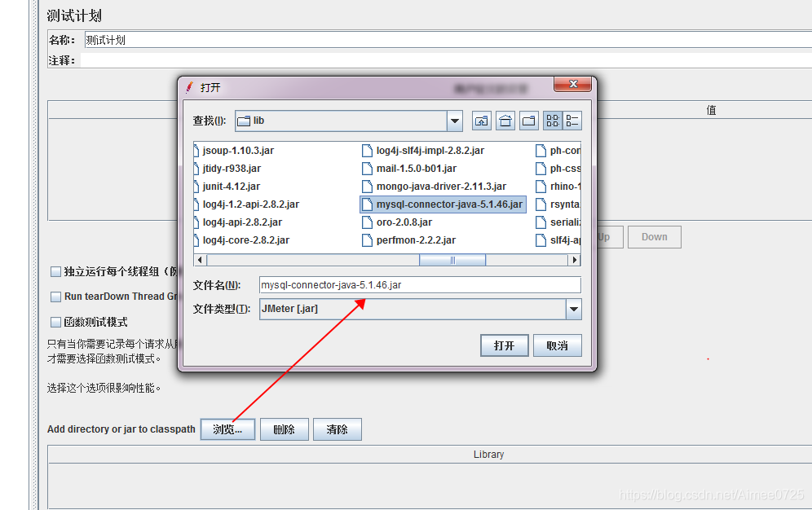This screenshot has width=812, height=510.
Task: Click 取消 button in dialog
Action: click(x=557, y=345)
